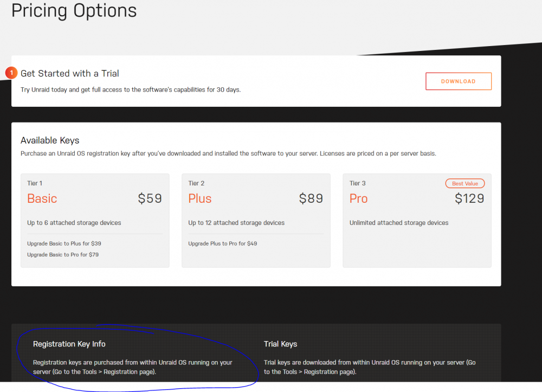Click the $59 Basic price
Screen dimensions: 542x392
click(x=150, y=198)
